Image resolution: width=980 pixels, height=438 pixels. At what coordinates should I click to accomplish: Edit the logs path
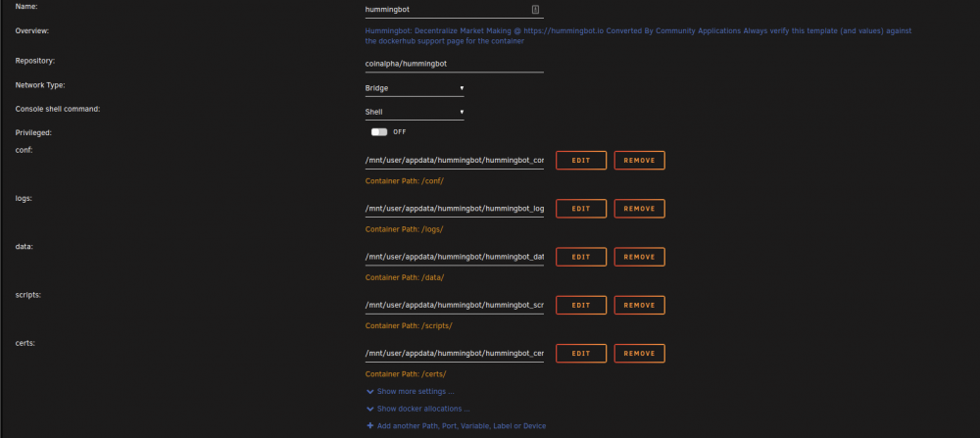580,208
